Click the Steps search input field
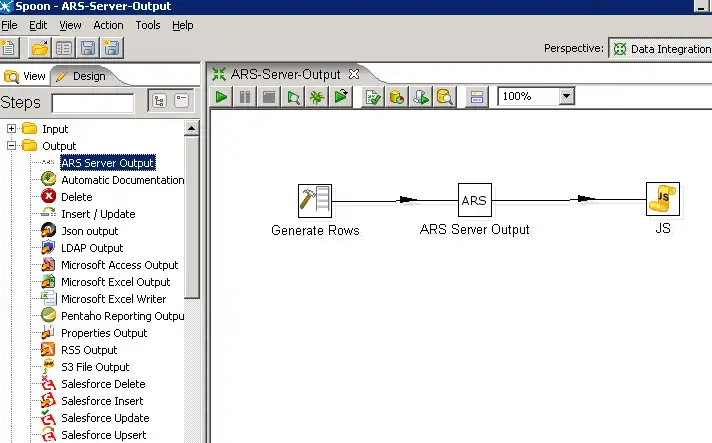Screen dimensions: 712x443 point(93,103)
